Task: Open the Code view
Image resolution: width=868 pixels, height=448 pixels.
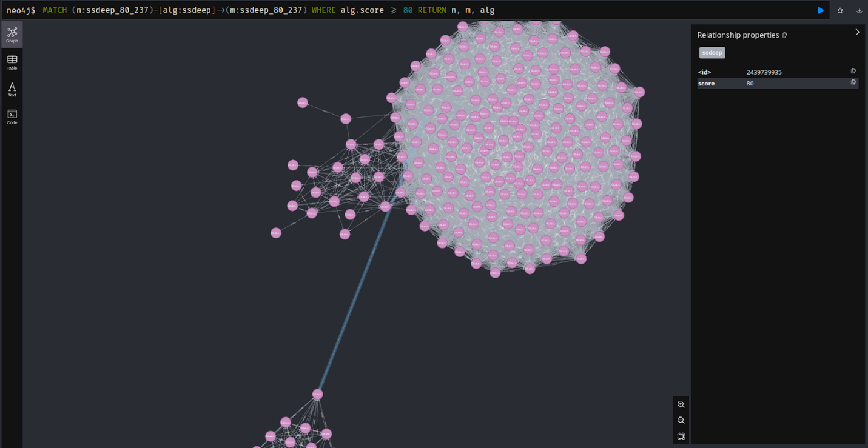Action: [x=12, y=116]
